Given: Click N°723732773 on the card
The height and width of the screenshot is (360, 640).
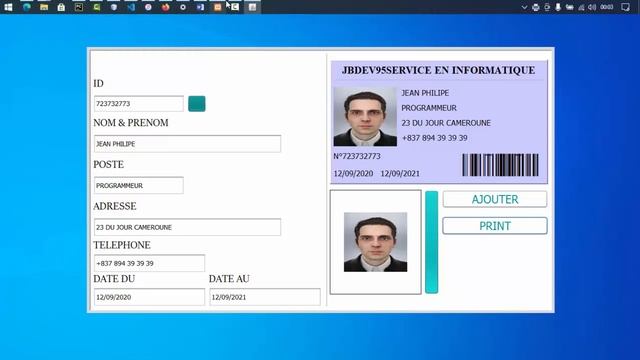Looking at the screenshot, I should (357, 156).
